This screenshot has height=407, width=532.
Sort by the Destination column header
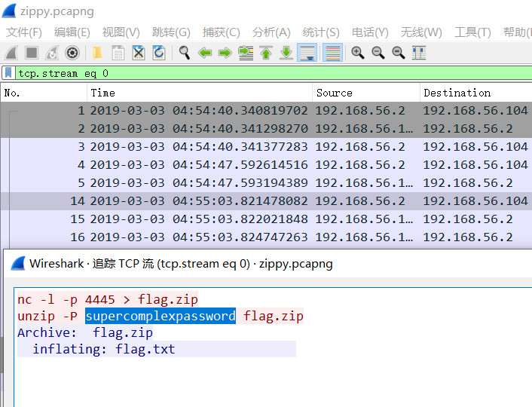475,93
